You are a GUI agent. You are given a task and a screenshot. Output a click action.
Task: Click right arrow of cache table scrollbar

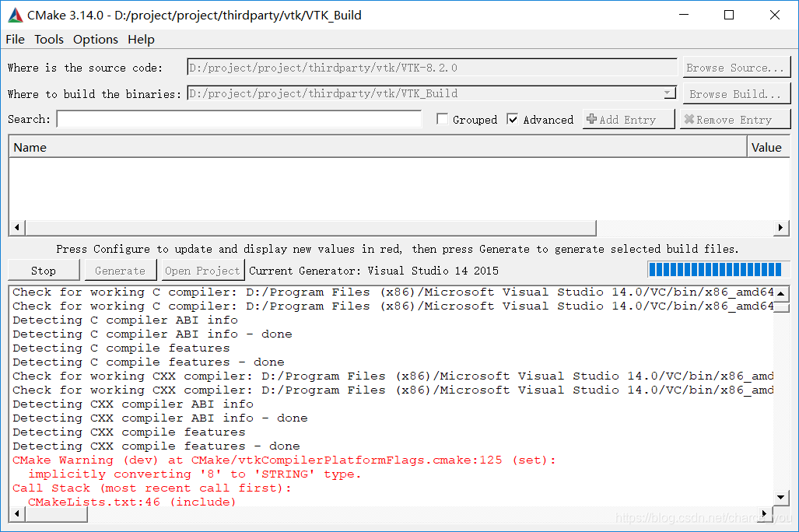[x=780, y=227]
